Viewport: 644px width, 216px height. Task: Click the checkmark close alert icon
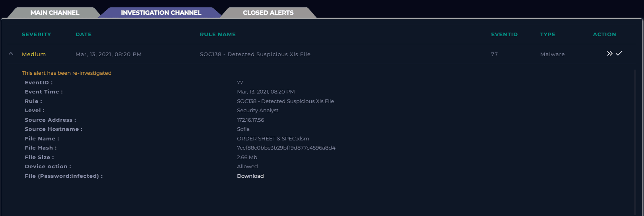click(x=619, y=53)
